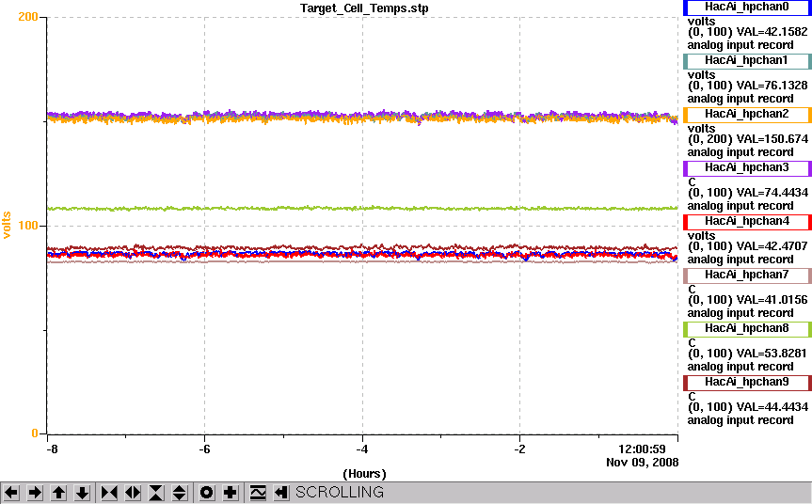
Task: Click the vertical zoom-in hourglass icon
Action: tap(156, 493)
